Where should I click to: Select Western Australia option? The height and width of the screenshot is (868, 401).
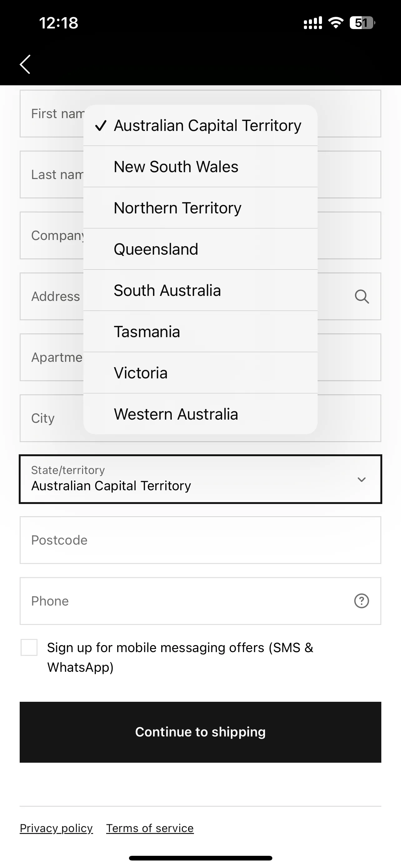200,414
